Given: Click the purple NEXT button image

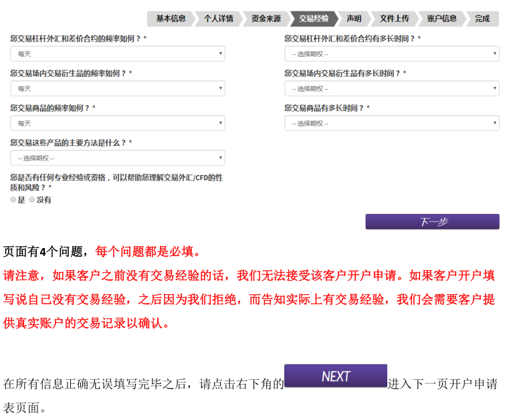Looking at the screenshot, I should click(x=336, y=376).
